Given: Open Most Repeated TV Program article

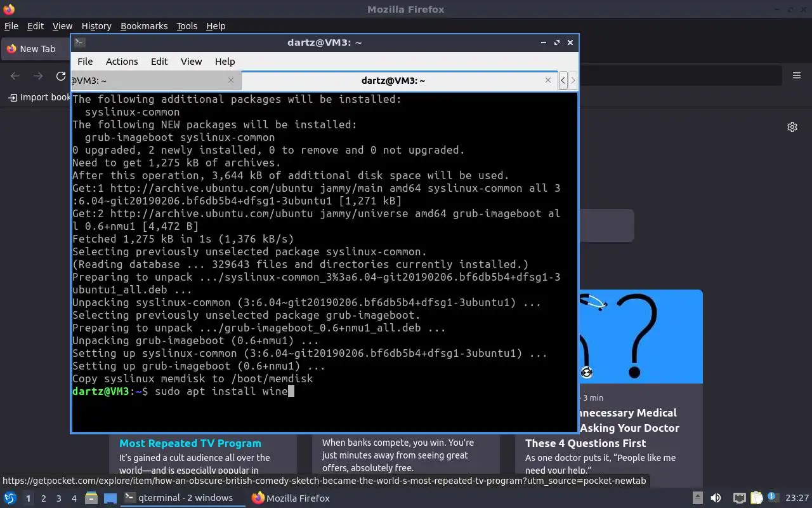Looking at the screenshot, I should coord(190,443).
